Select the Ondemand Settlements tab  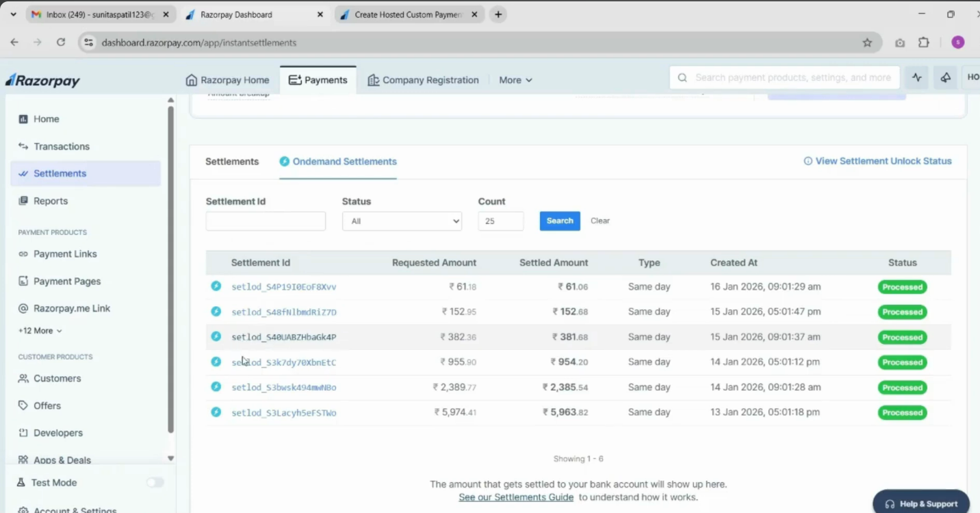tap(338, 162)
